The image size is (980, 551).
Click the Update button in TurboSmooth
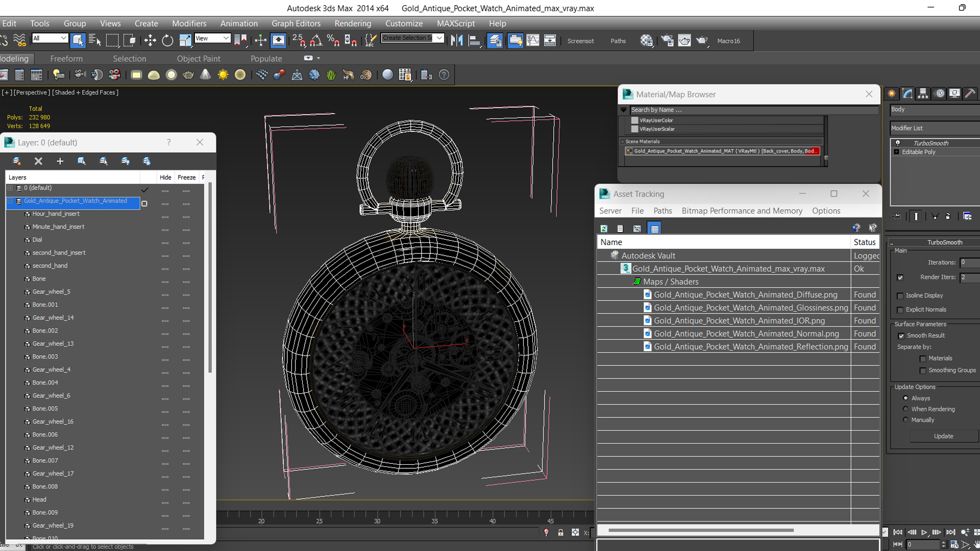coord(943,436)
